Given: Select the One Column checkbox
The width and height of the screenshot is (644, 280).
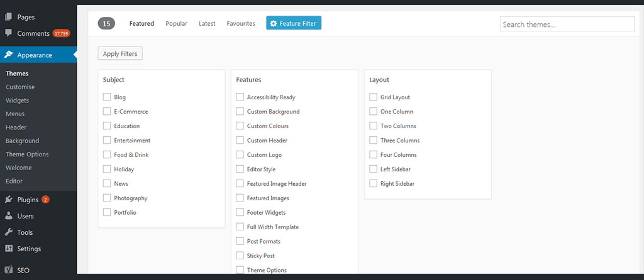Looking at the screenshot, I should [374, 111].
